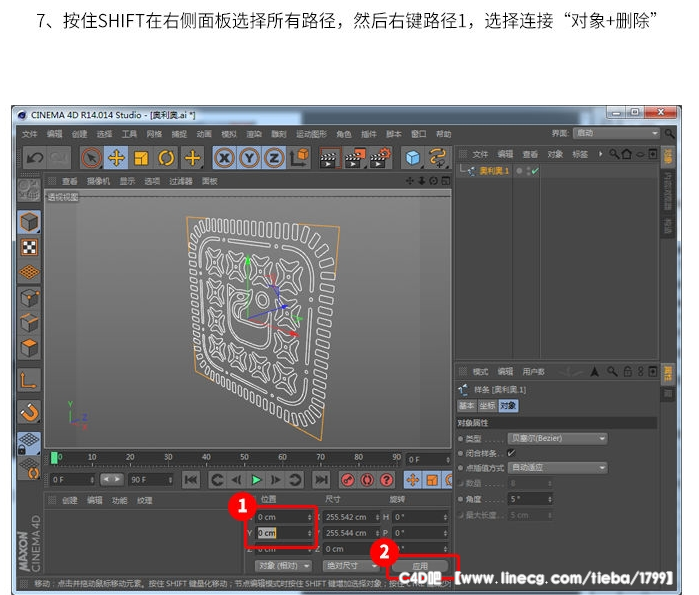
Task: Switch to the 坐标 attribute tab
Action: [x=487, y=406]
